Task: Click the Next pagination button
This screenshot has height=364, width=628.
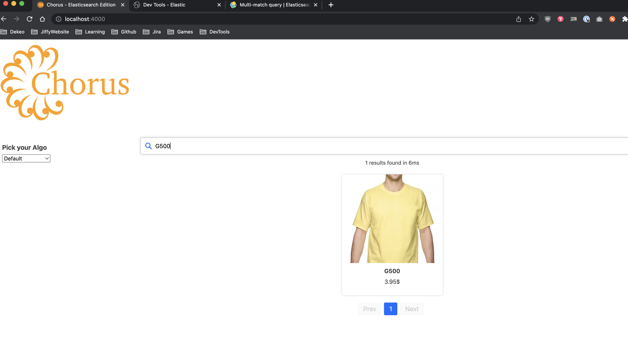Action: coord(412,309)
